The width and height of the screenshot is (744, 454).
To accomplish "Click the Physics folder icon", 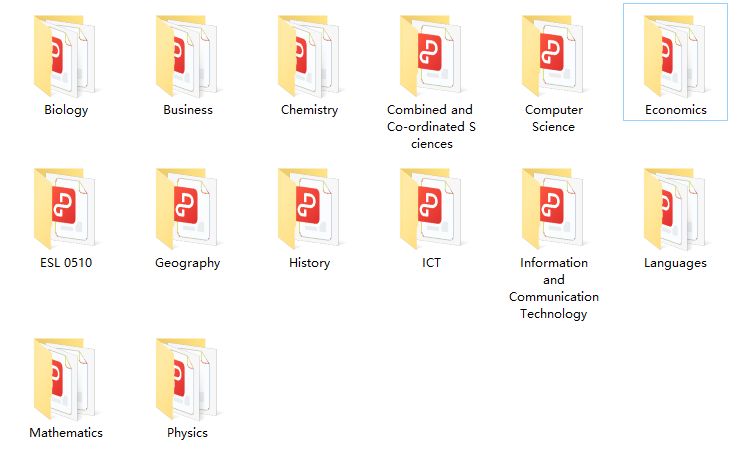I will 188,378.
